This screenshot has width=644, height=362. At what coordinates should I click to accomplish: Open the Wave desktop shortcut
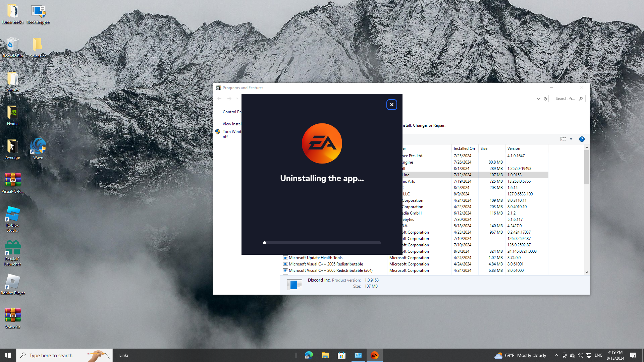[38, 148]
